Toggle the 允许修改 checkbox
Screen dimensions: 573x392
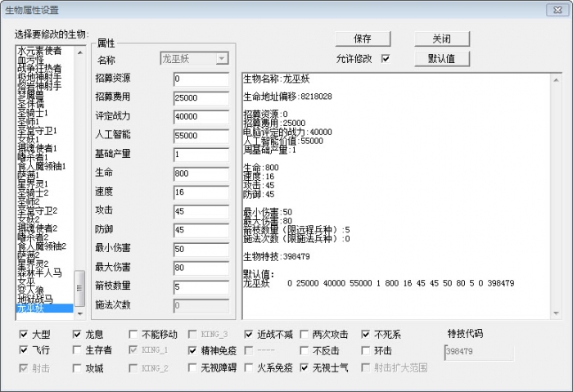pos(386,59)
